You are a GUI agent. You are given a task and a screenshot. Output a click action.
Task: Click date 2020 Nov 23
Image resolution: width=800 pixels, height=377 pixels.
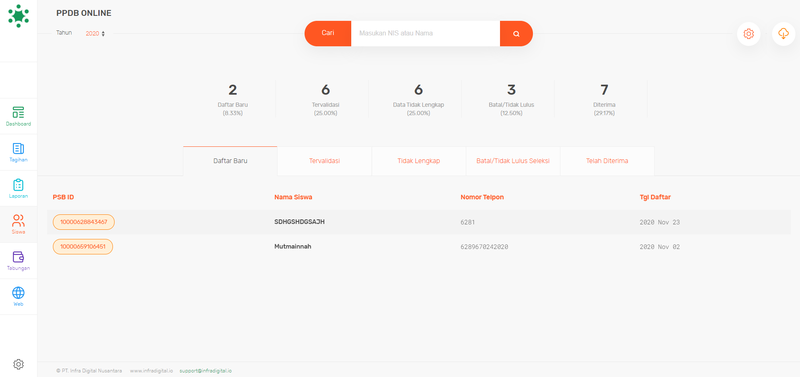pos(660,222)
